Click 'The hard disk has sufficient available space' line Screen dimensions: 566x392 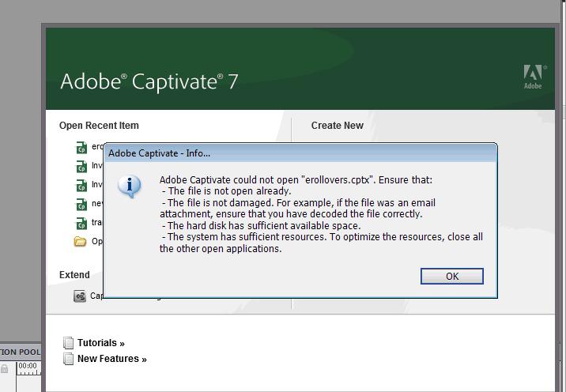click(261, 225)
